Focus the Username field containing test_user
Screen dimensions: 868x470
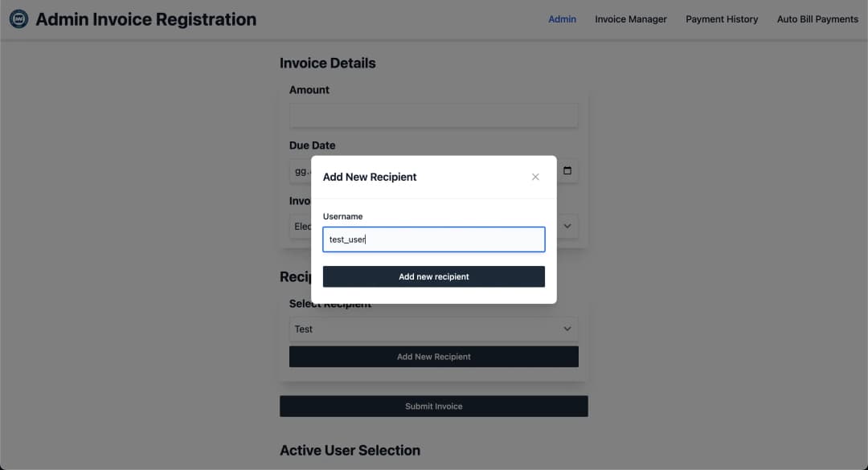point(433,239)
